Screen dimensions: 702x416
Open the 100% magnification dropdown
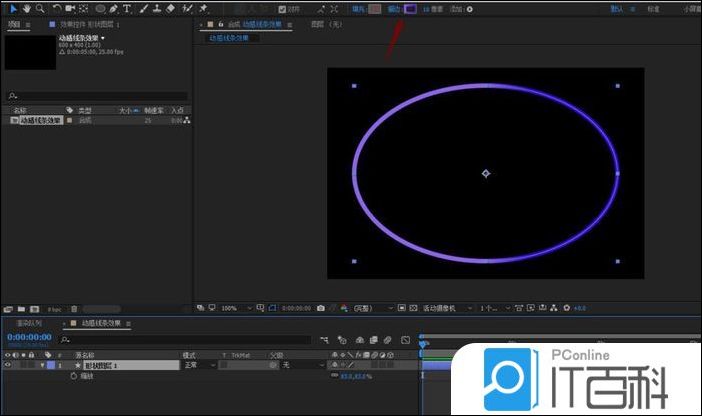[232, 308]
